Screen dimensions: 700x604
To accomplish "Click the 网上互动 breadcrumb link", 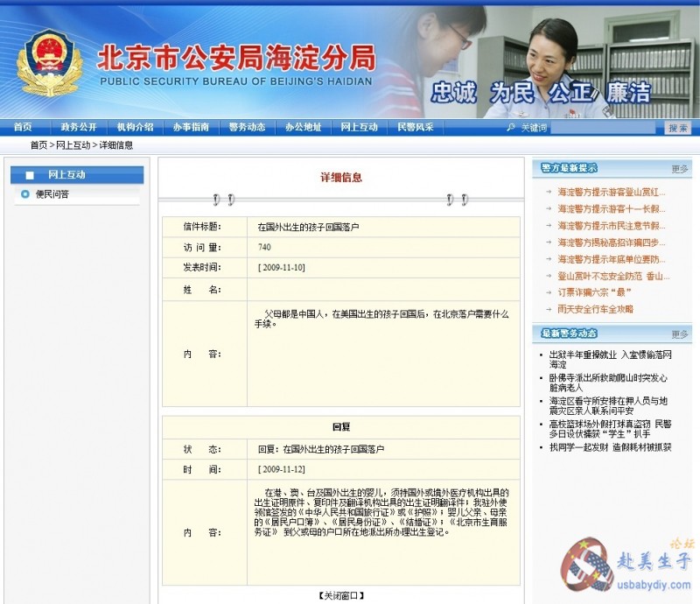I will (73, 145).
